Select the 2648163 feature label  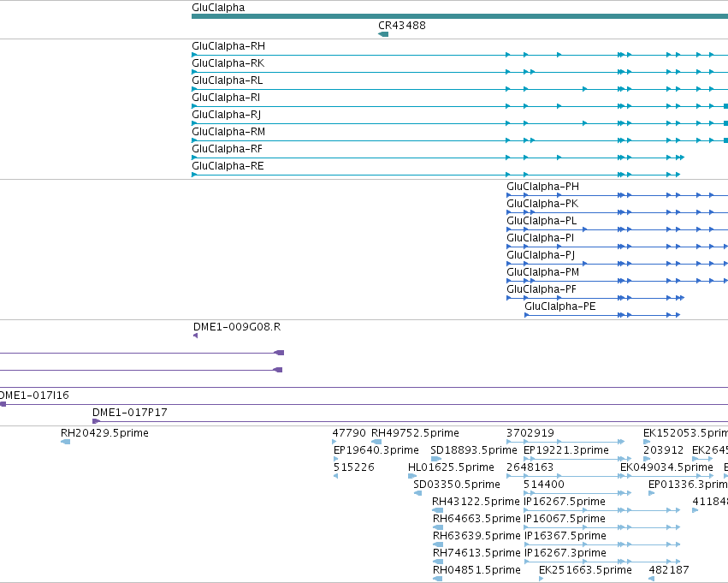pyautogui.click(x=530, y=467)
